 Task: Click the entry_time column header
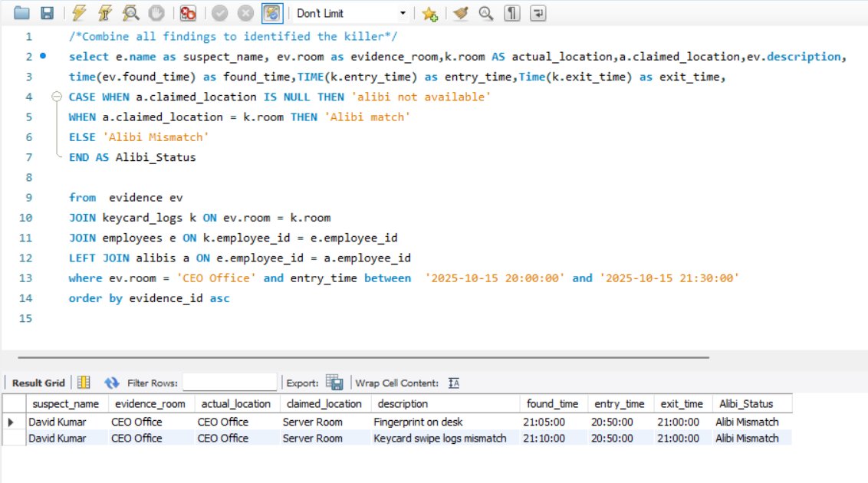[x=619, y=404]
